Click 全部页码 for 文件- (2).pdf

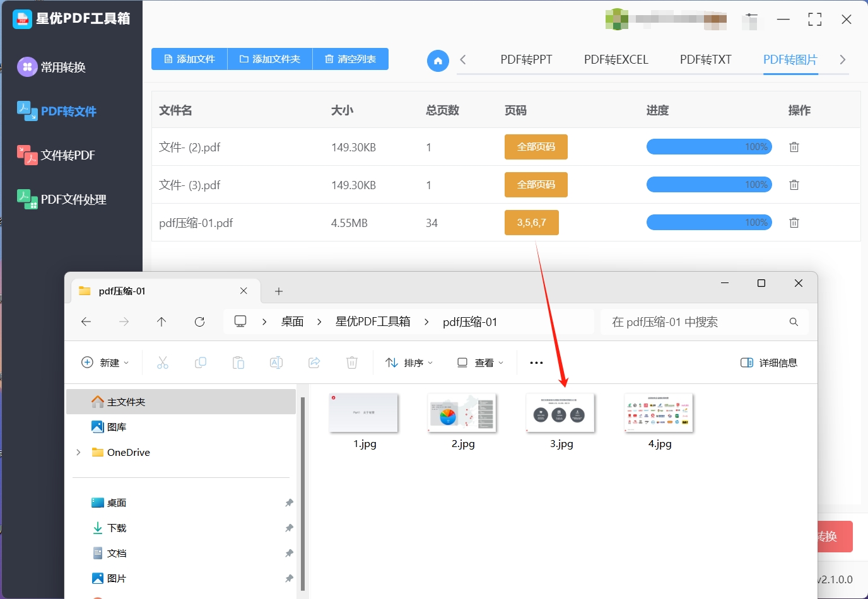coord(536,147)
